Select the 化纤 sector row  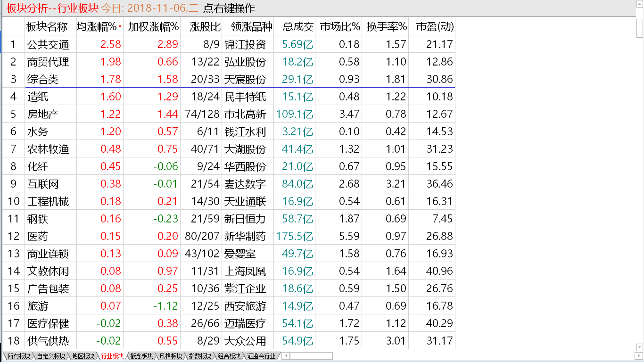click(x=229, y=166)
